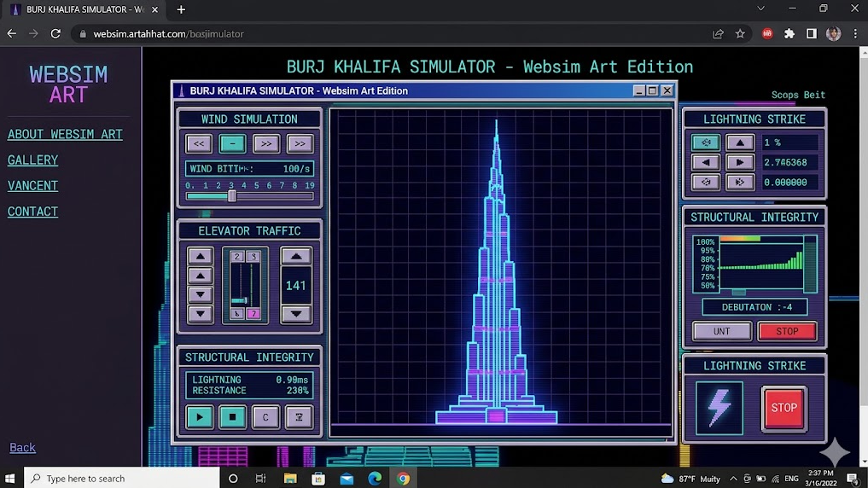
Task: Open the CONTACT link
Action: tap(32, 212)
